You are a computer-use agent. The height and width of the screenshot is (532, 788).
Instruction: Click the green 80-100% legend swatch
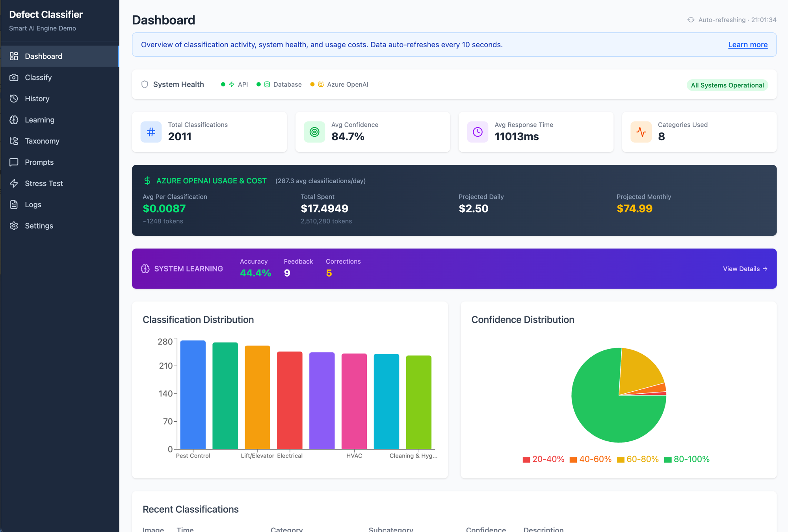668,459
